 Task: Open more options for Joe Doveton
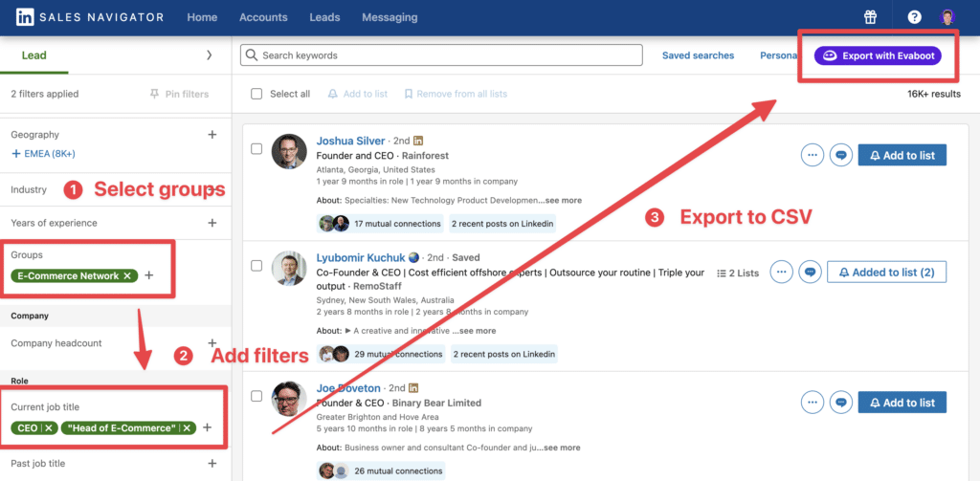pos(812,403)
